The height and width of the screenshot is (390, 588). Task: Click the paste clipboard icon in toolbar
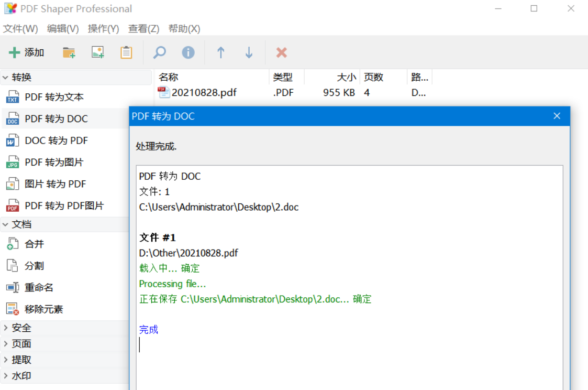pyautogui.click(x=126, y=52)
